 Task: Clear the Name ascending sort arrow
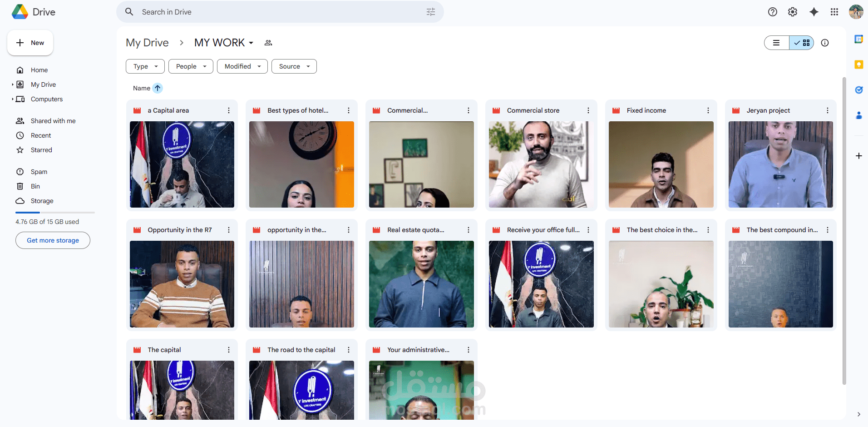pos(158,88)
